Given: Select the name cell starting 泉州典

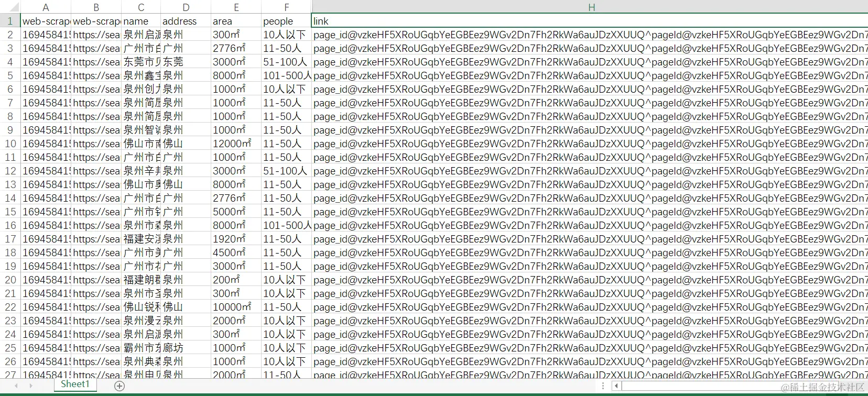Looking at the screenshot, I should pos(141,361).
